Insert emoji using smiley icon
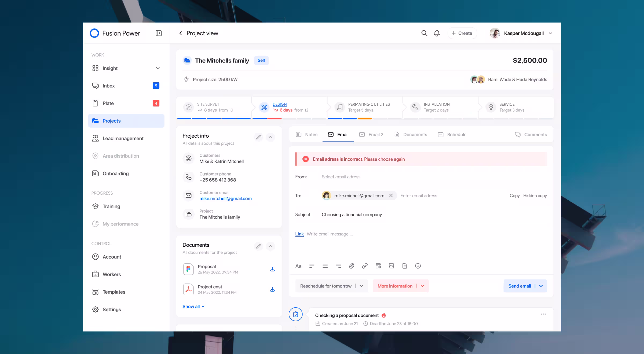 pos(418,266)
